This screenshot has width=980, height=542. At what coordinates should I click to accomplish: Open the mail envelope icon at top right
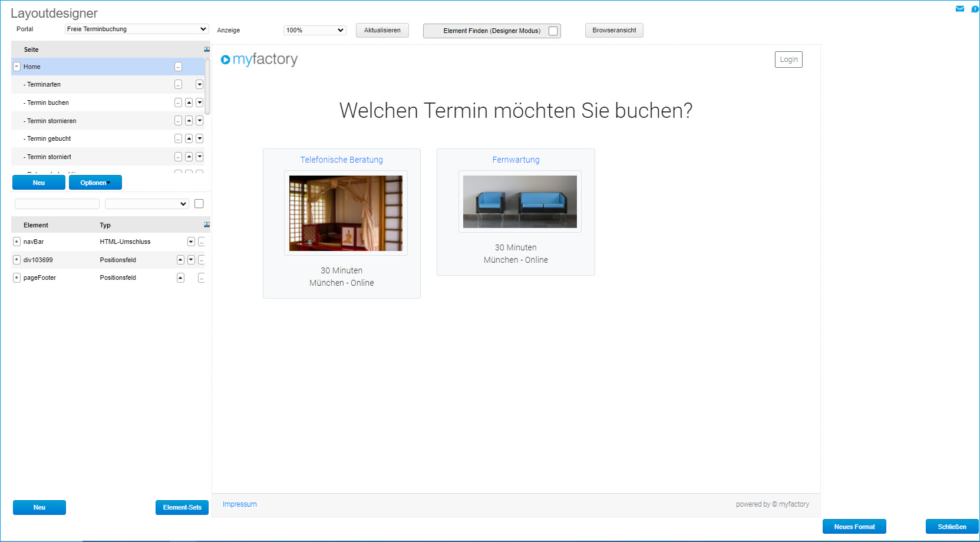pos(960,9)
